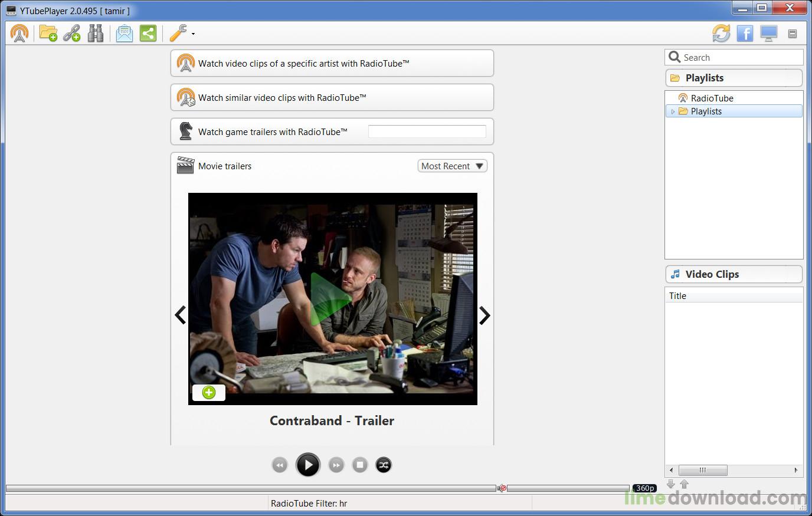Watch video clips of a specific artist
This screenshot has width=812, height=516.
(x=332, y=63)
